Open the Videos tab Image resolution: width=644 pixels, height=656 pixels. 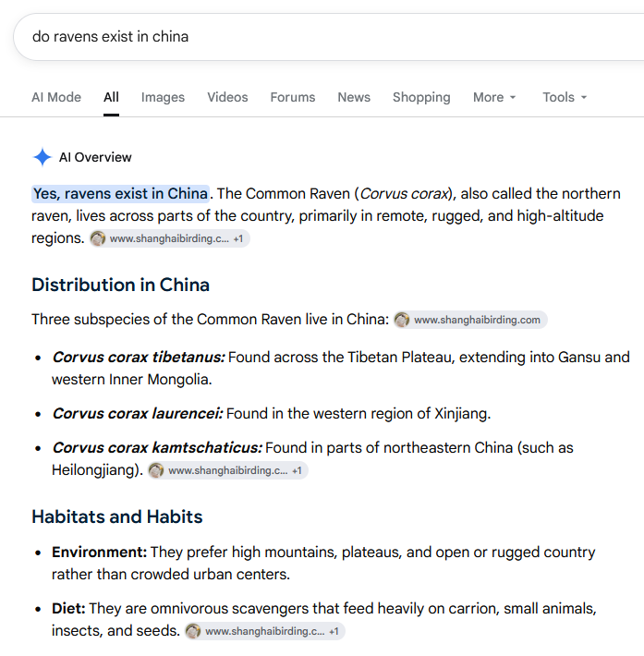point(227,97)
